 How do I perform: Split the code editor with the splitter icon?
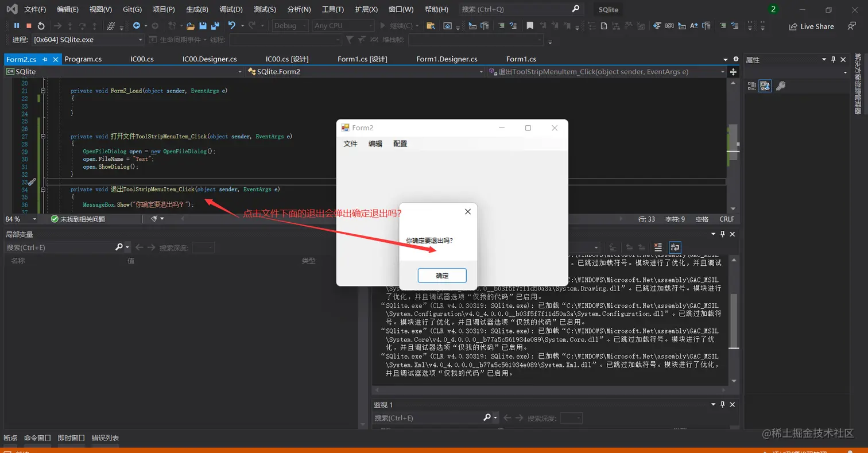click(733, 72)
